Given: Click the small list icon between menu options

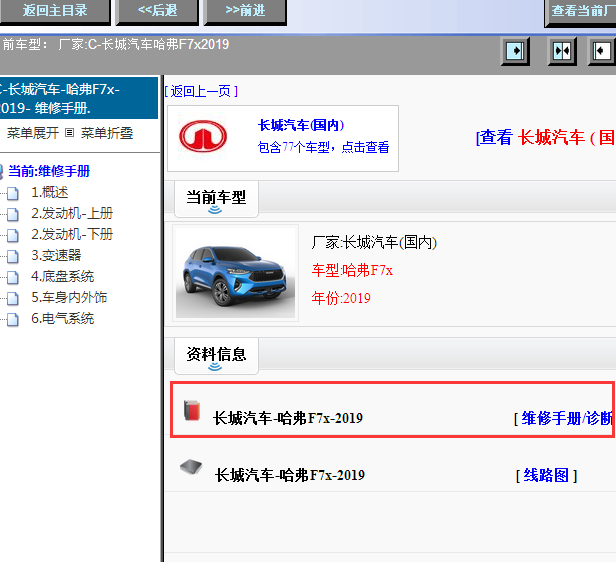Looking at the screenshot, I should [70, 133].
